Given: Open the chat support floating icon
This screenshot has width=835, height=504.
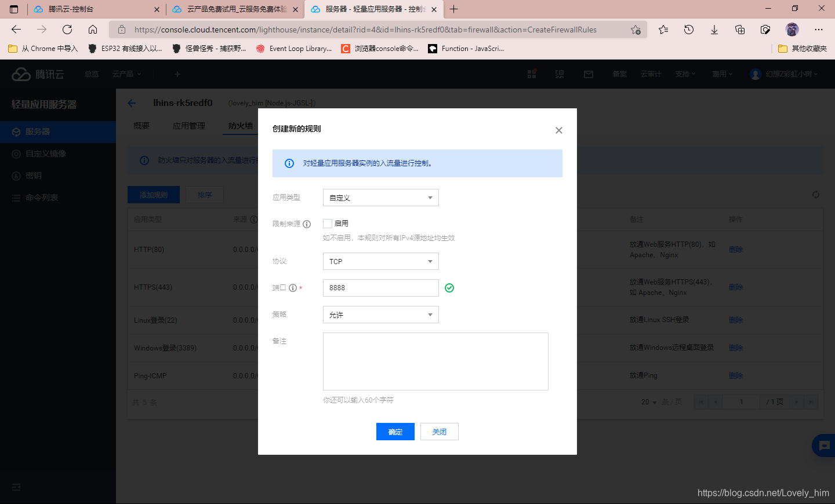Looking at the screenshot, I should [x=825, y=445].
